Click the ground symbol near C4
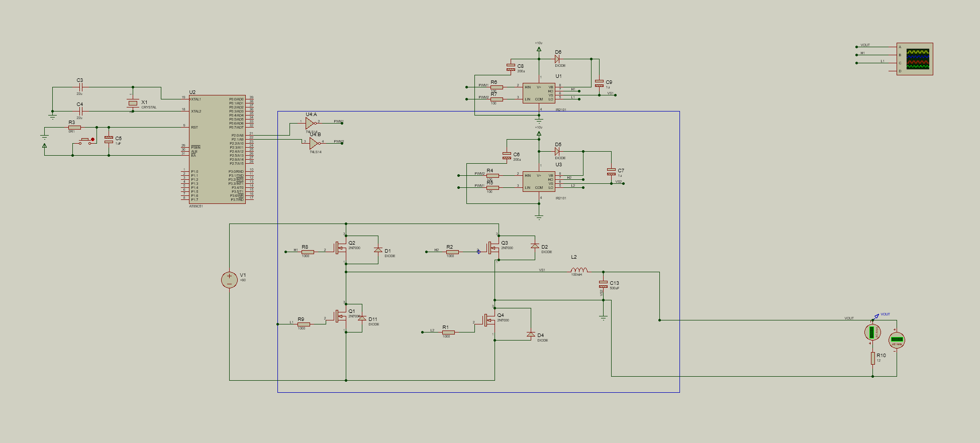980x443 pixels. [52, 118]
